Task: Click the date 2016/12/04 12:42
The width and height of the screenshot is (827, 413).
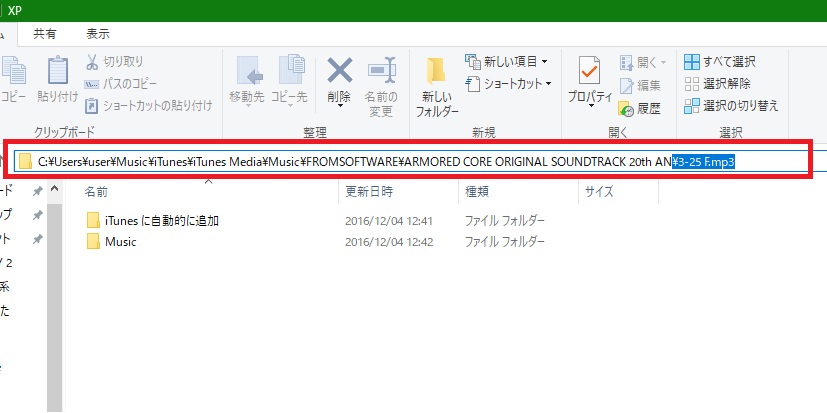Action: pyautogui.click(x=389, y=242)
